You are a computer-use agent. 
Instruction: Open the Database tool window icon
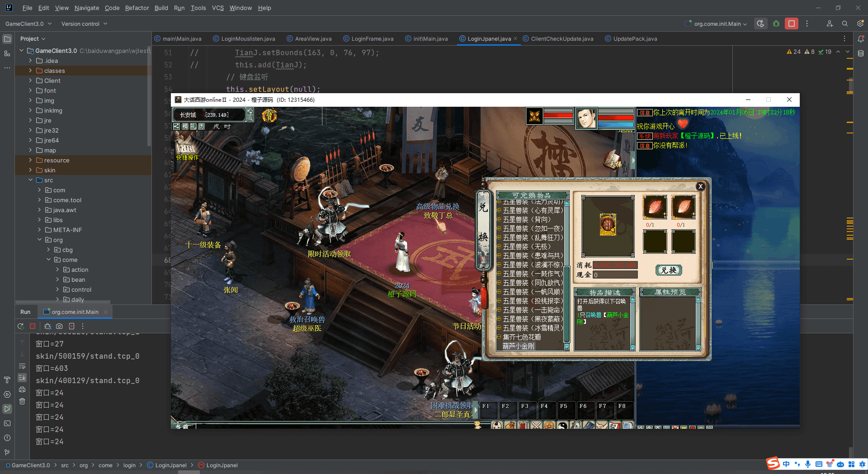[861, 53]
